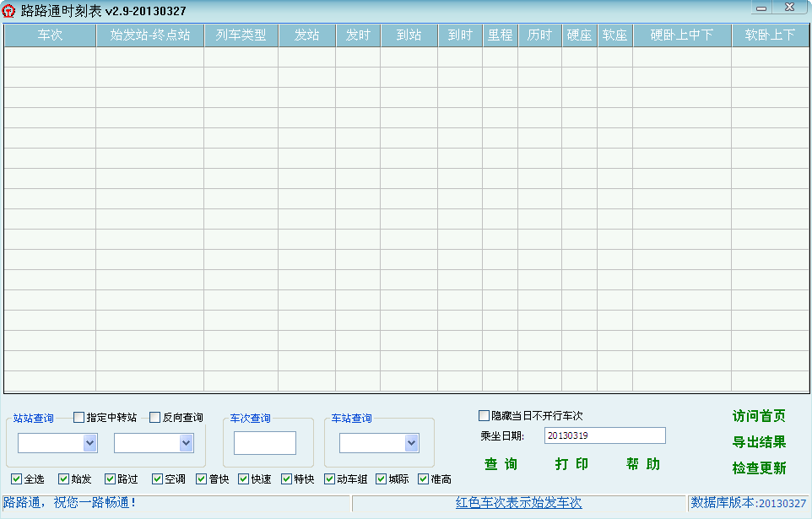The height and width of the screenshot is (519, 812).
Task: Click the 查询 button
Action: 501,464
